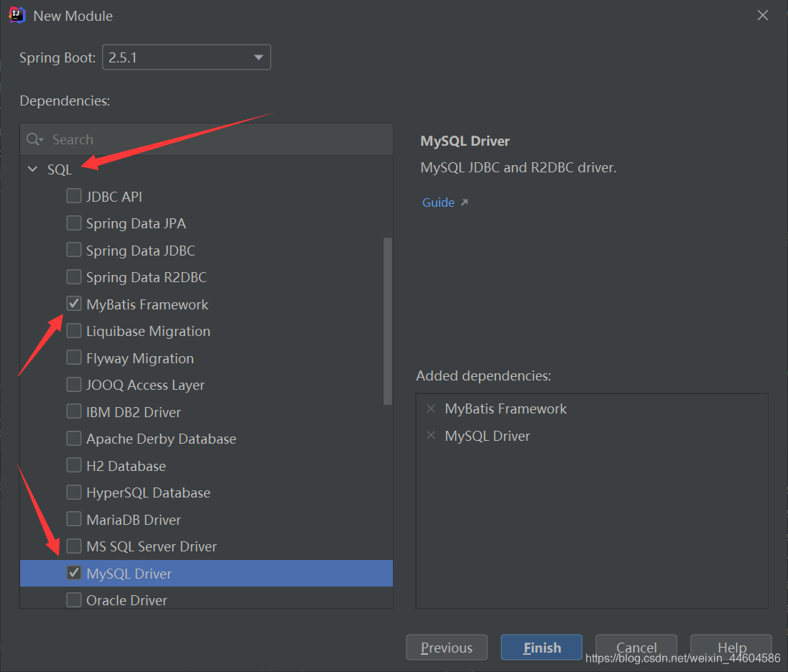788x672 pixels.
Task: Click the Help button
Action: pos(731,648)
